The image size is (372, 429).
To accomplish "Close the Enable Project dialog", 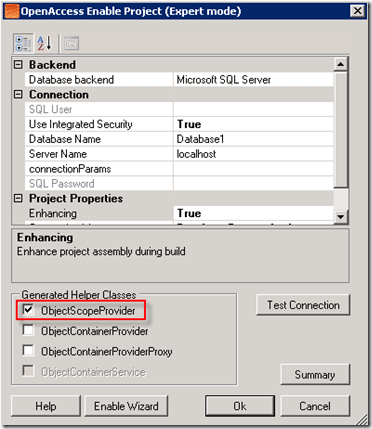I will [x=358, y=11].
